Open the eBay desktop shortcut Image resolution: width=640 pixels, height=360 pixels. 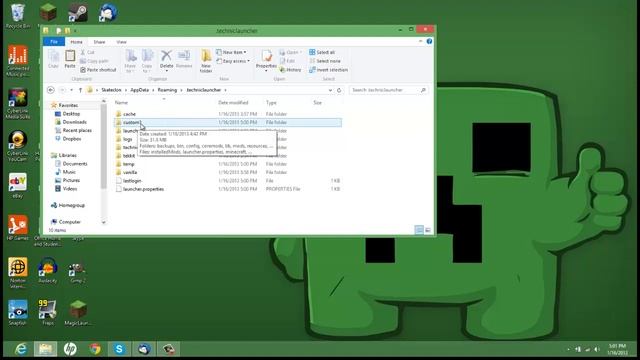[x=18, y=186]
